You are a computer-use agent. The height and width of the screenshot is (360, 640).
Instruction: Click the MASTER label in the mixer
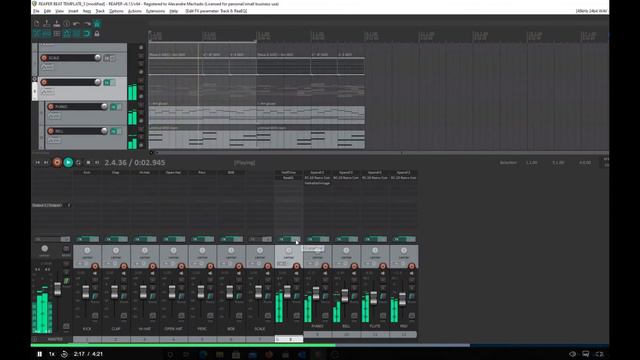pos(55,339)
